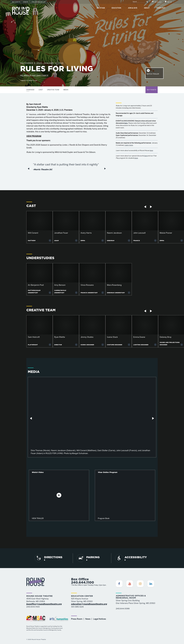Click the MSAC sponsor logo
The height and width of the screenshot is (644, 184).
pyautogui.click(x=36, y=618)
